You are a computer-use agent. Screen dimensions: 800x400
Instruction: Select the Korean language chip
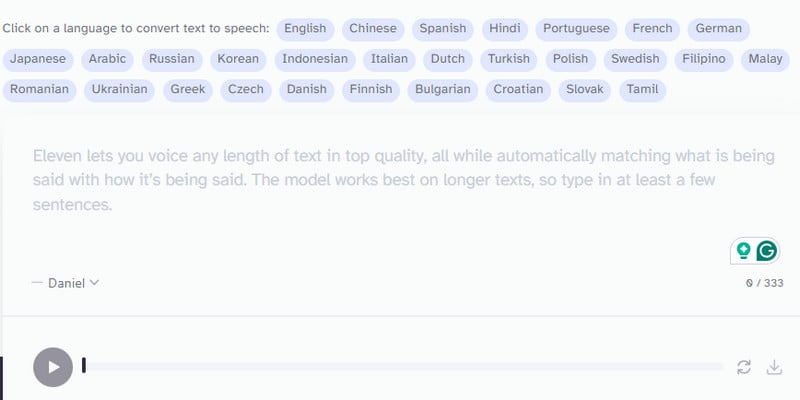(x=238, y=60)
